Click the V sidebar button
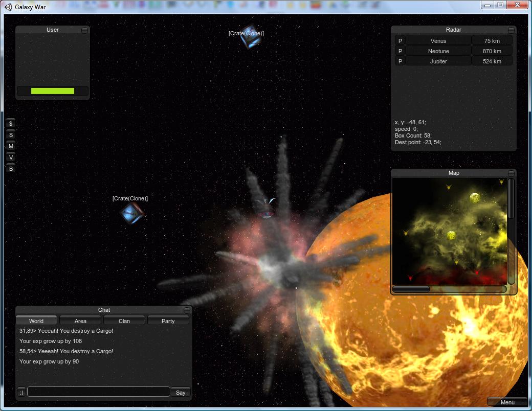 (11, 157)
